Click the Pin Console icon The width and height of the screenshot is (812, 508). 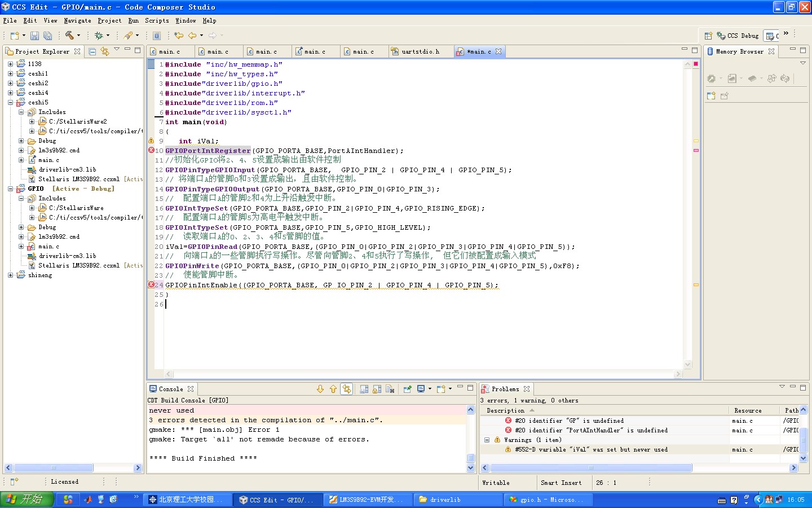click(407, 389)
